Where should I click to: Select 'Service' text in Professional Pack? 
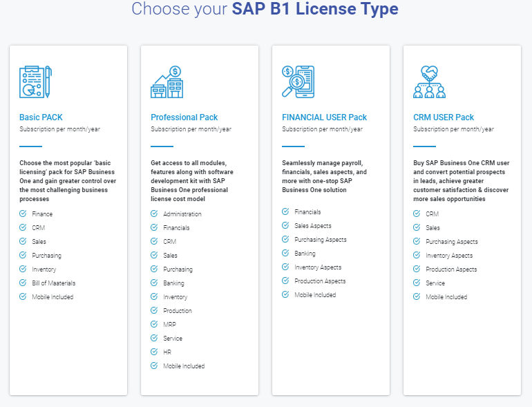(x=173, y=339)
